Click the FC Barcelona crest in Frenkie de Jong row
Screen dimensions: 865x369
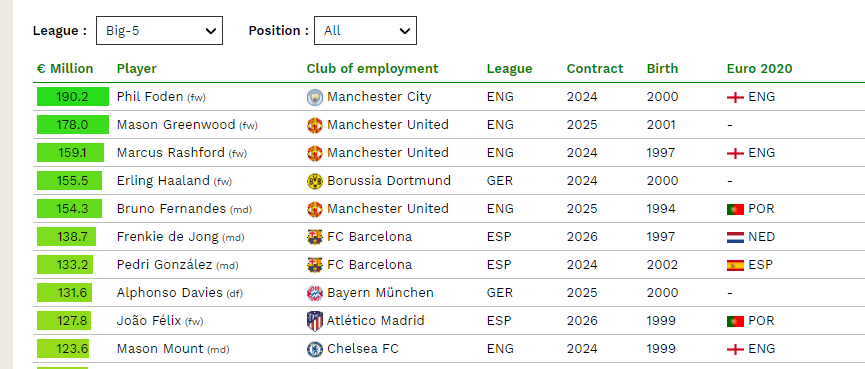[314, 237]
